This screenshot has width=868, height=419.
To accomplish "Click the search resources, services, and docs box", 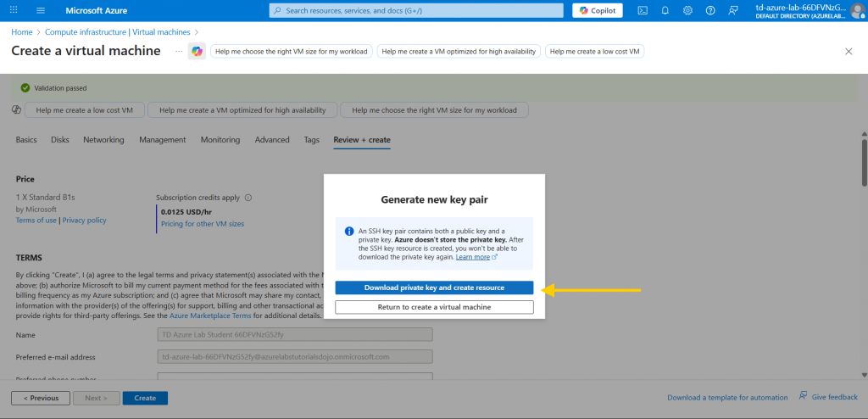I will coord(416,10).
